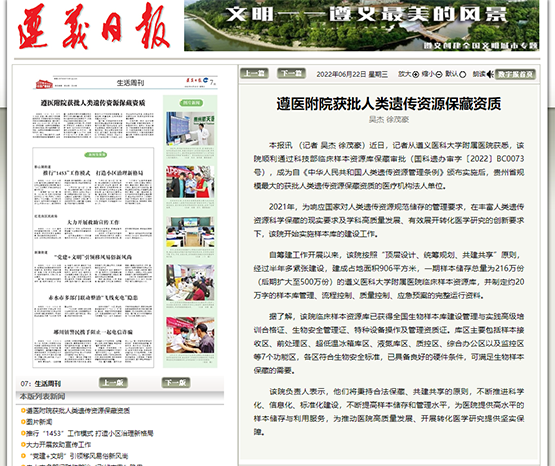Click the headline on the page preview
The width and height of the screenshot is (555, 466).
93,103
